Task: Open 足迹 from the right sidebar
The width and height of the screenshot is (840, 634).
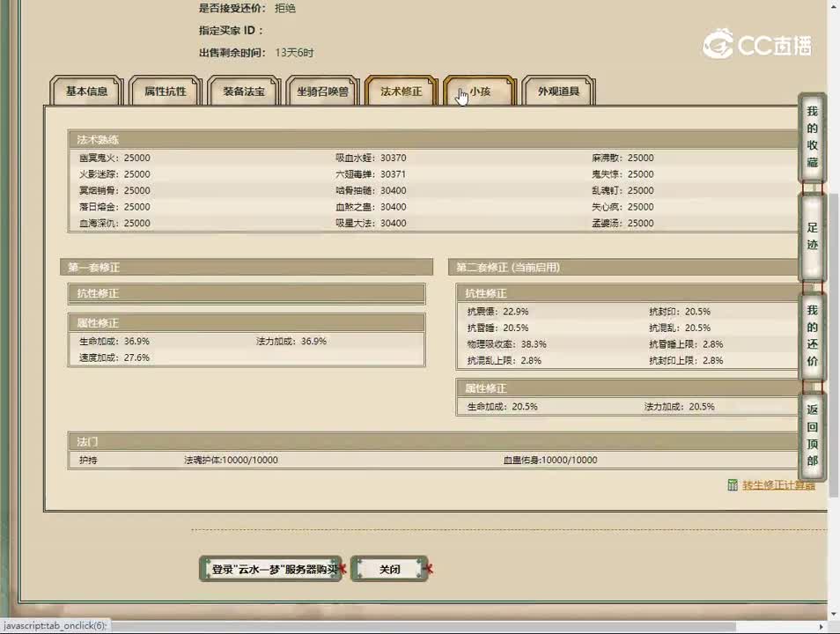Action: pyautogui.click(x=811, y=238)
